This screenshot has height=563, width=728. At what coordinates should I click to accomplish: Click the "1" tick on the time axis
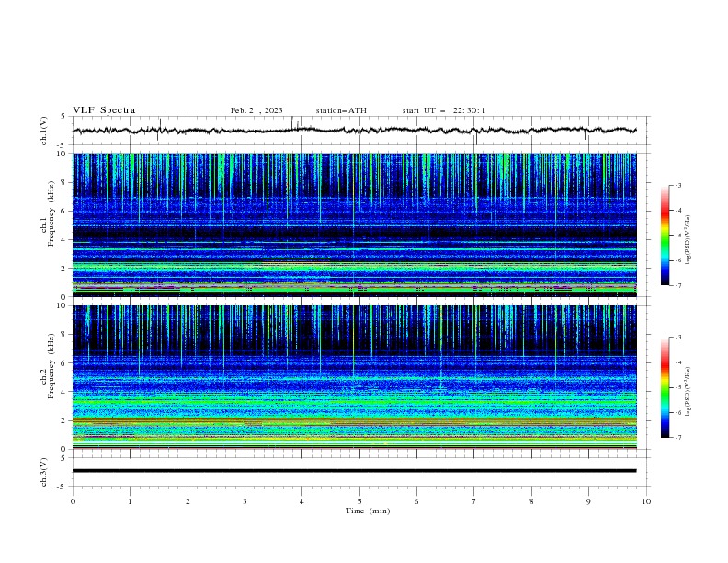[x=130, y=501]
